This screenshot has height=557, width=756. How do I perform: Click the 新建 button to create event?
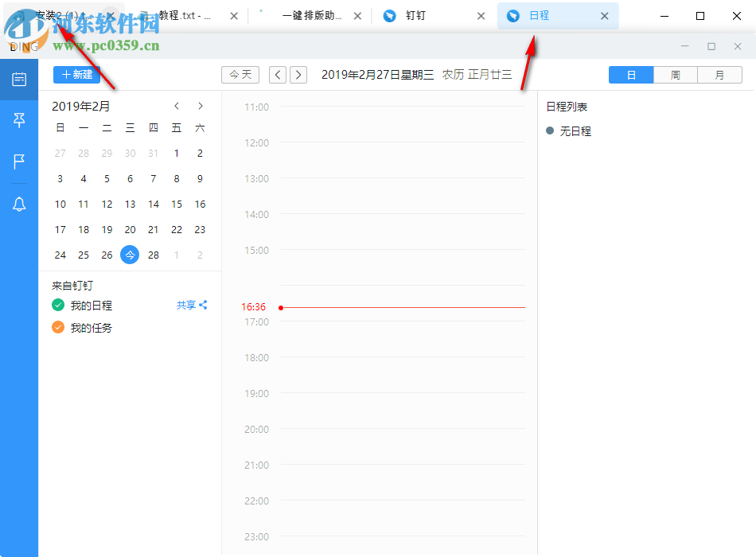click(x=76, y=74)
